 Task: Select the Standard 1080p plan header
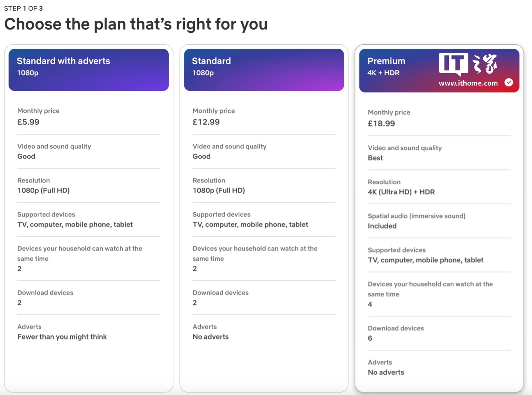tap(264, 70)
